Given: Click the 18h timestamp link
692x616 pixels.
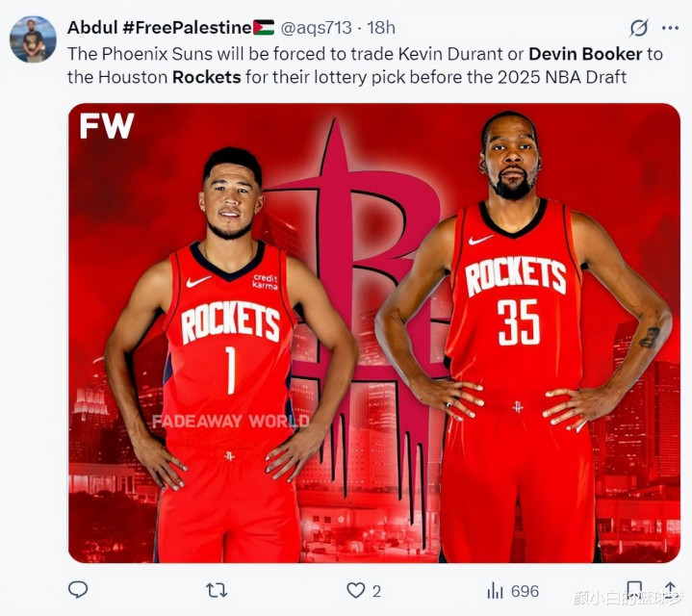Looking at the screenshot, I should 381,28.
